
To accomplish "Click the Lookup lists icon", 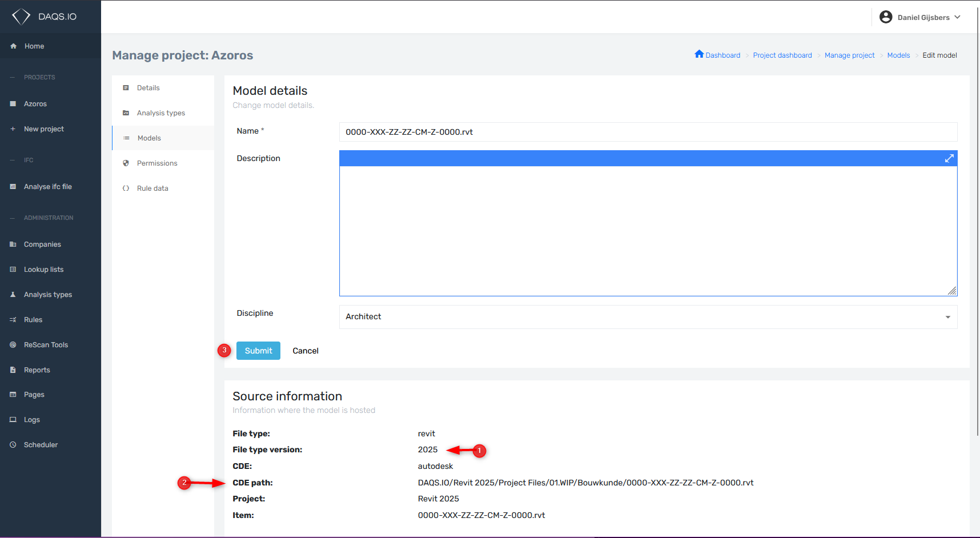I will pos(13,270).
